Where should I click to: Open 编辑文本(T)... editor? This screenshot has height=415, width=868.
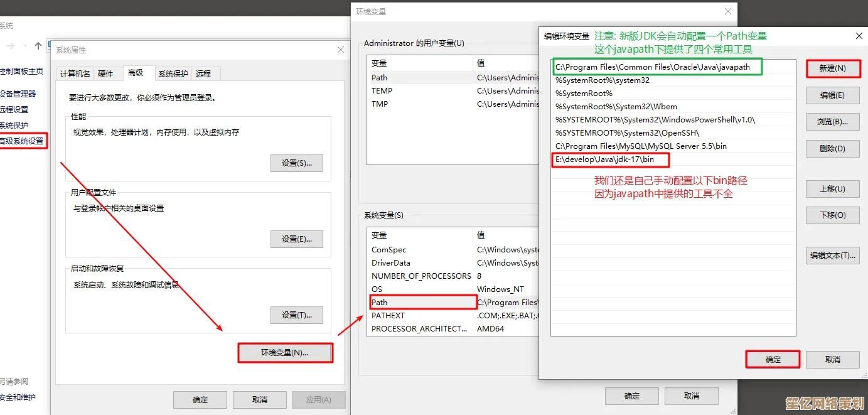tap(832, 256)
